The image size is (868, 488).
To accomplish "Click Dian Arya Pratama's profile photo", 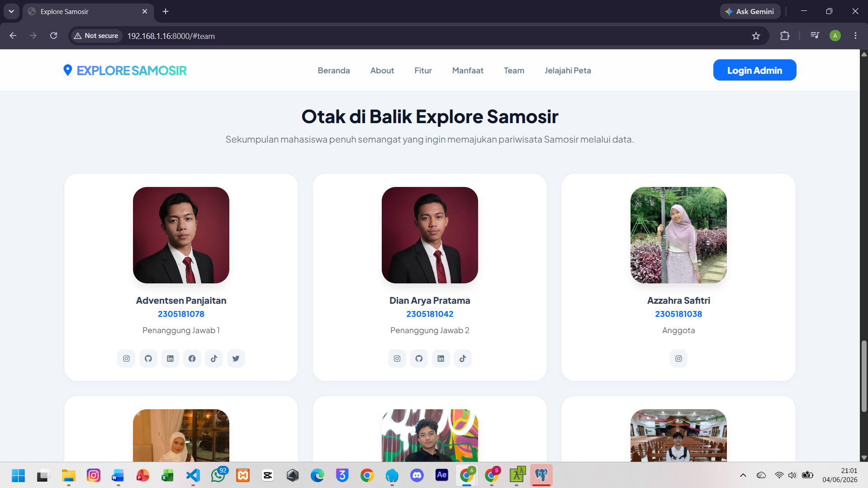I will [430, 235].
